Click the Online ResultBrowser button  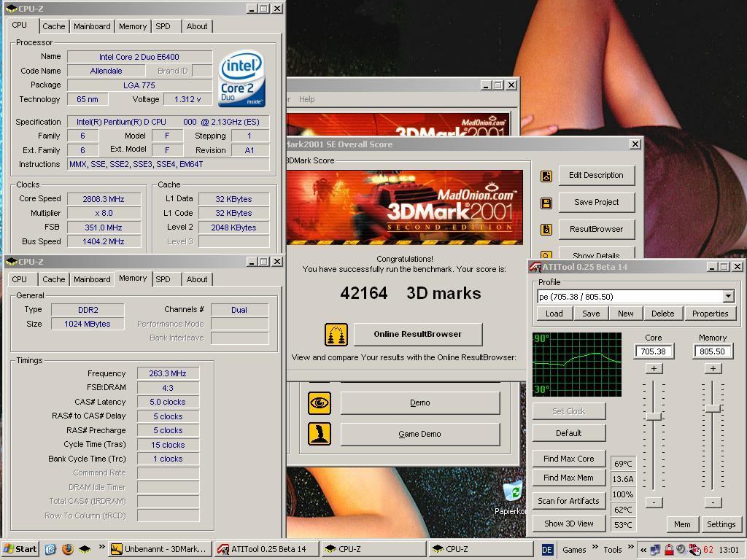(418, 334)
